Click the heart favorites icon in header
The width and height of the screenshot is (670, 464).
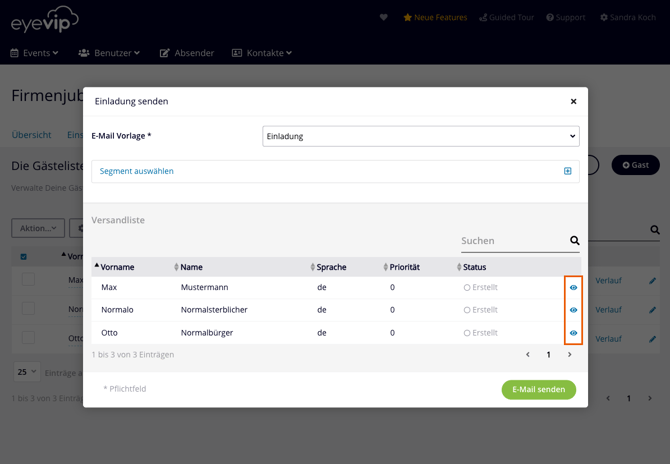383,17
